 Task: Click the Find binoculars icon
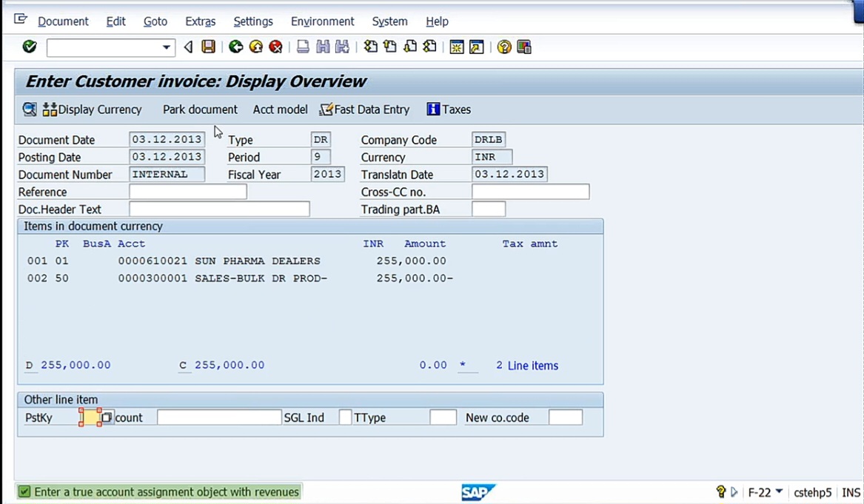click(322, 47)
